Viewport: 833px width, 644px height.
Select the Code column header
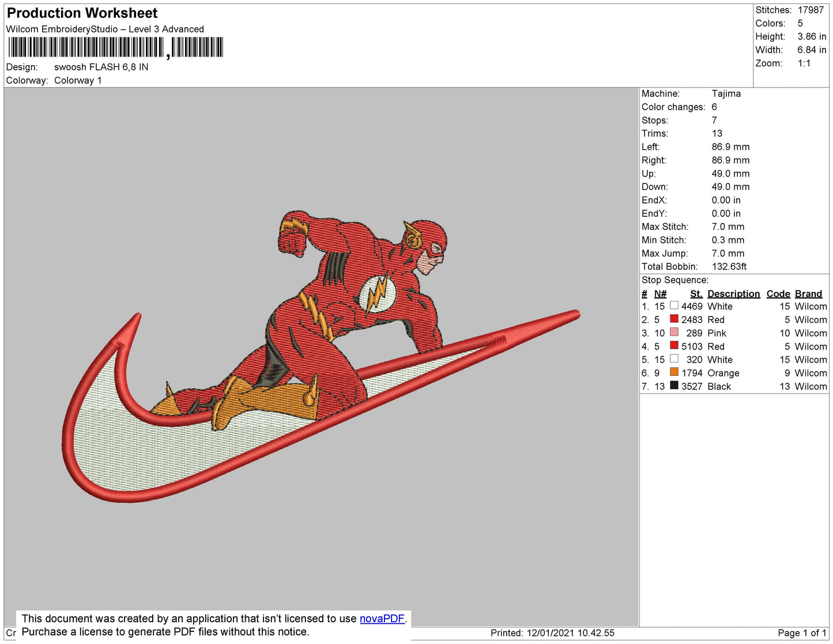coord(778,293)
